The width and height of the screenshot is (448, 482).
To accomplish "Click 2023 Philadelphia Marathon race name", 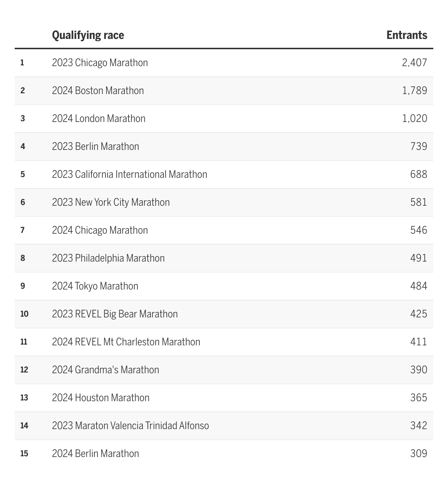I will pyautogui.click(x=108, y=258).
